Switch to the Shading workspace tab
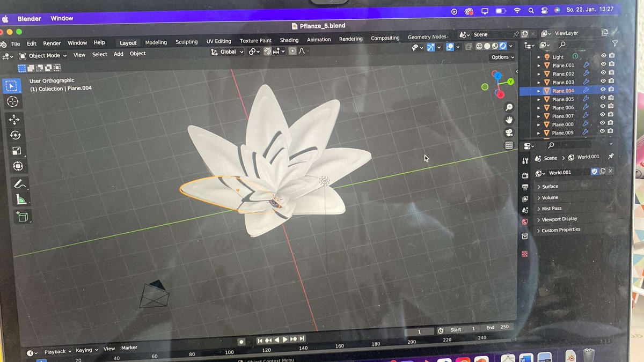Image resolution: width=644 pixels, height=362 pixels. pos(289,40)
